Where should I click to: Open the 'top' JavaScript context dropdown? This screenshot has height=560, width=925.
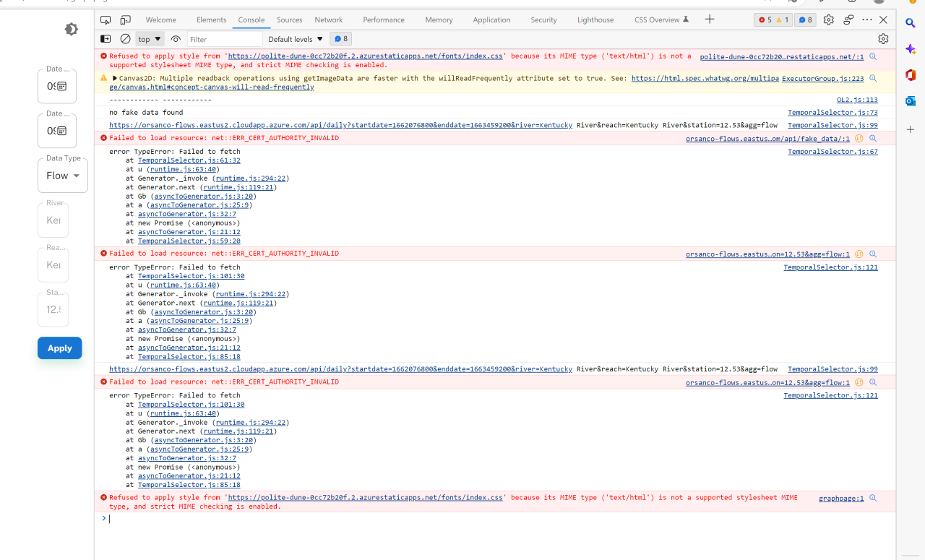pyautogui.click(x=150, y=39)
